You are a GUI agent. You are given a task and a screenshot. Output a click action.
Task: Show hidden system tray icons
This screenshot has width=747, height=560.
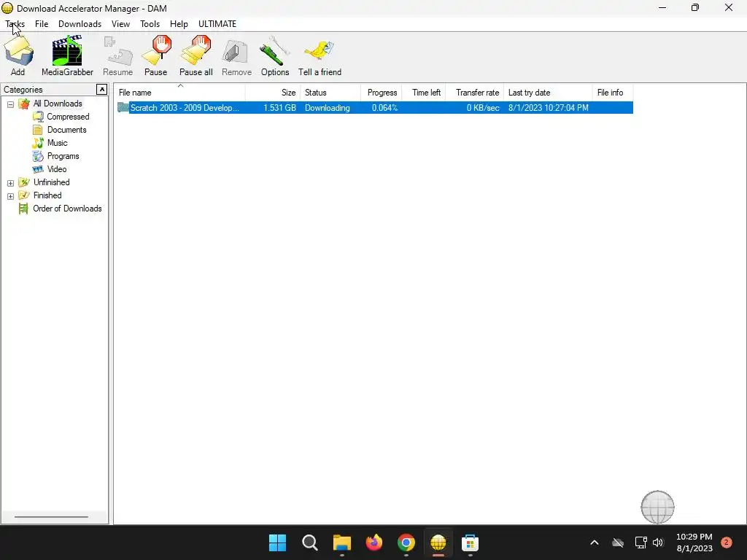595,542
